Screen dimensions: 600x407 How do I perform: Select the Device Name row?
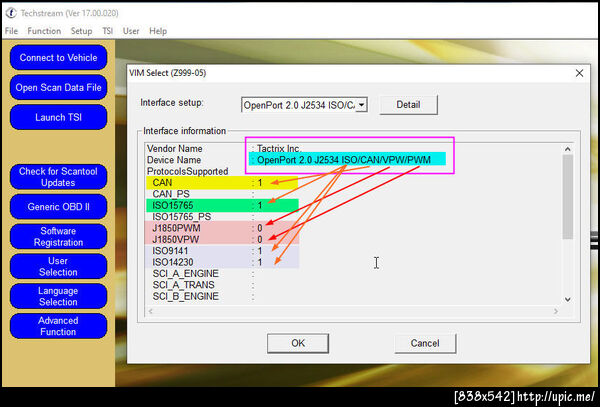[x=354, y=160]
